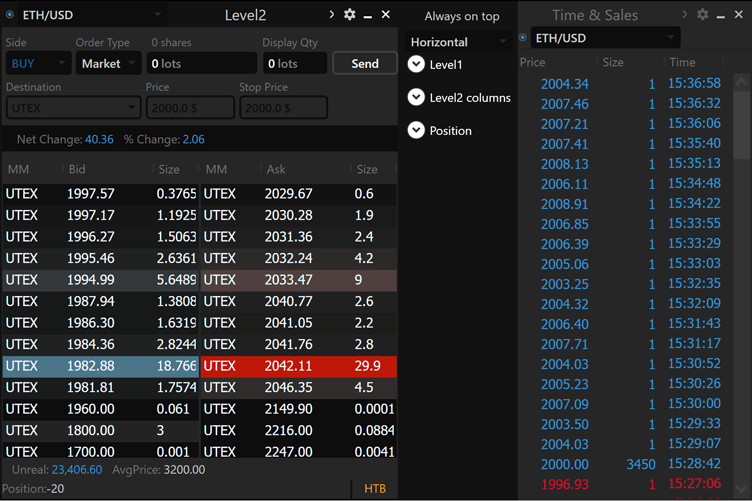Open the Horizontal layout dropdown
The width and height of the screenshot is (752, 501).
(459, 42)
